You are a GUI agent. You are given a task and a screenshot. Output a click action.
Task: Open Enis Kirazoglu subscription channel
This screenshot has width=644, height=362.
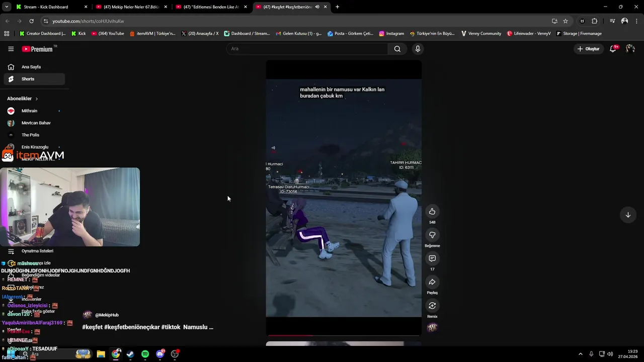34,147
